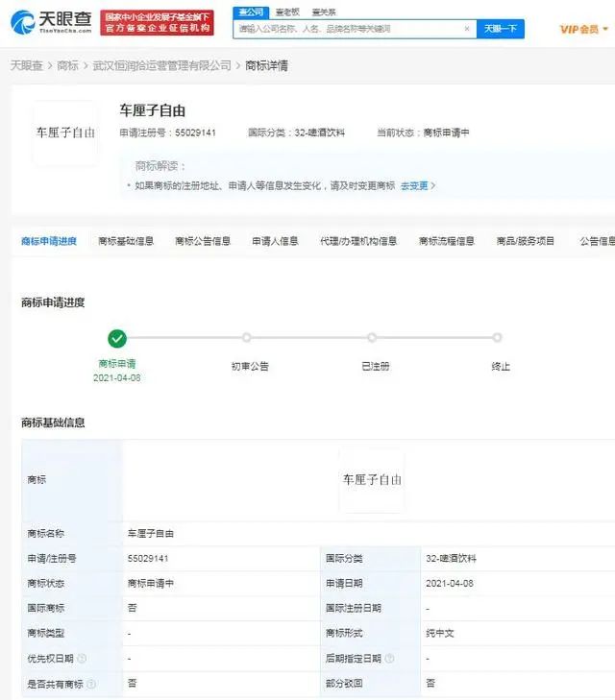
Task: Open the 商标基础信息 tab
Action: point(126,241)
